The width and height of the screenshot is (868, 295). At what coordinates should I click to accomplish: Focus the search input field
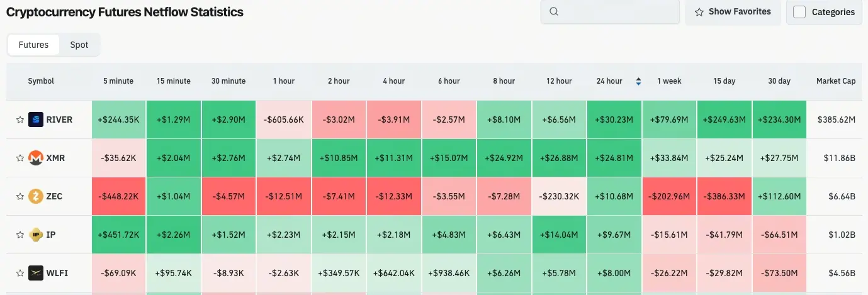(610, 11)
